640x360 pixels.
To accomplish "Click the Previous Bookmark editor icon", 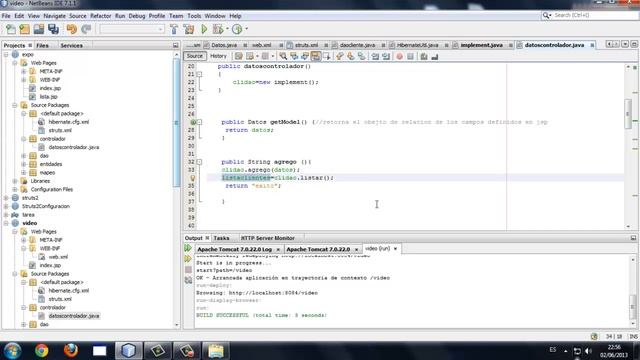I will tap(340, 56).
